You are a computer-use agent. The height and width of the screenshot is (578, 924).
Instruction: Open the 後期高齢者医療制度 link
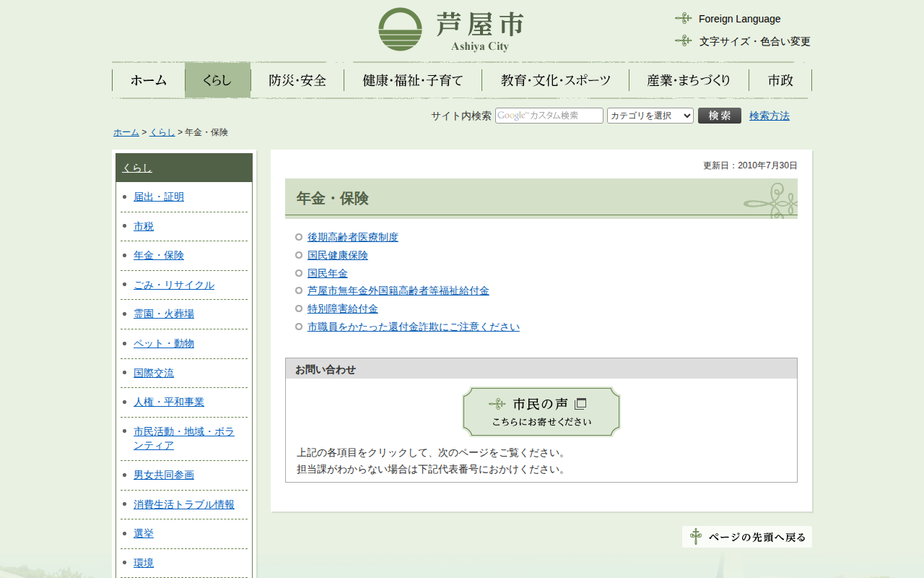pos(352,237)
